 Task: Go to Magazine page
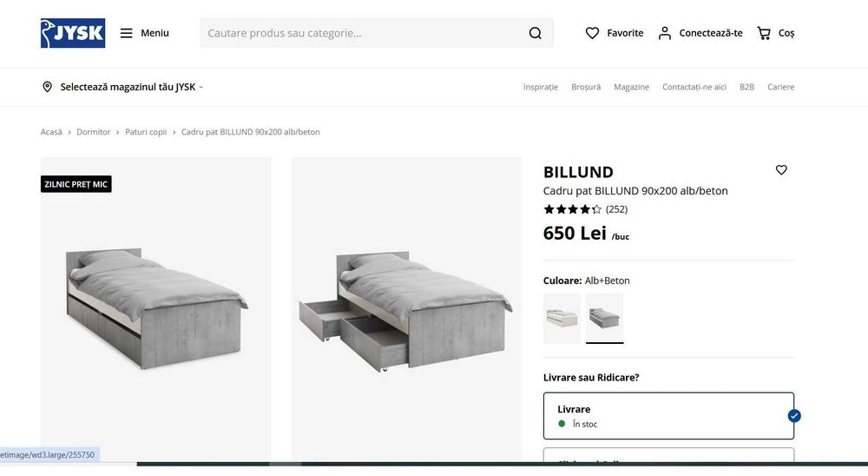631,87
